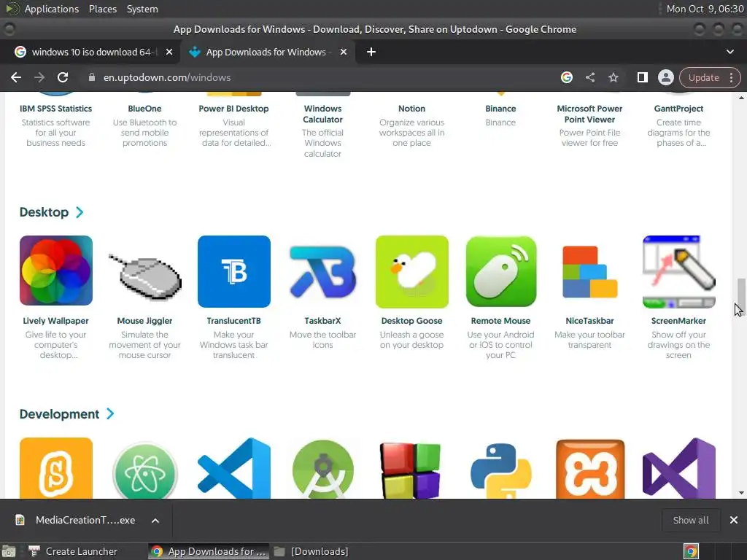Open the BlueOne app link

point(145,109)
